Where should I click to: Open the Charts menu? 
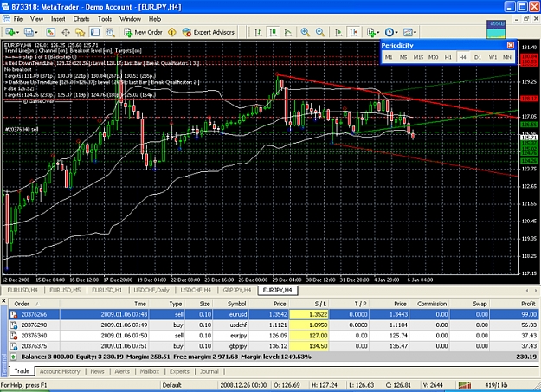tap(81, 19)
